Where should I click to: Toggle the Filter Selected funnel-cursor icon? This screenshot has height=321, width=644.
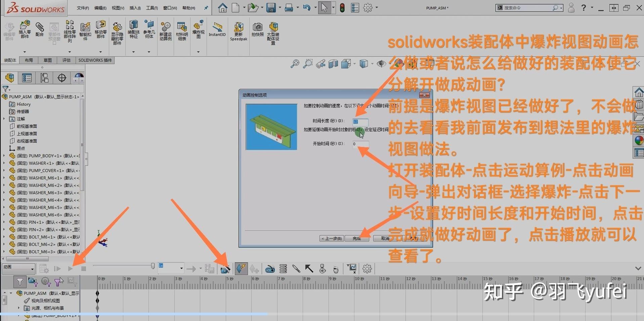[x=59, y=282]
